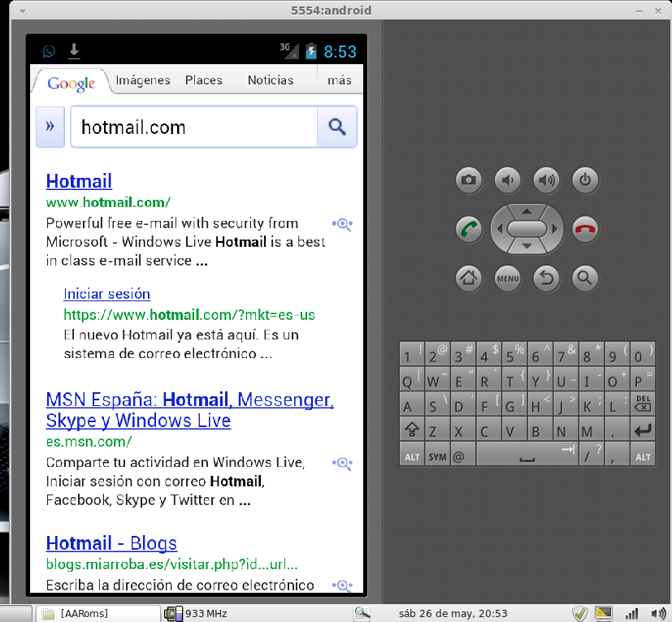
Task: Open the 'Iniciar sesión' sublink
Action: click(106, 294)
